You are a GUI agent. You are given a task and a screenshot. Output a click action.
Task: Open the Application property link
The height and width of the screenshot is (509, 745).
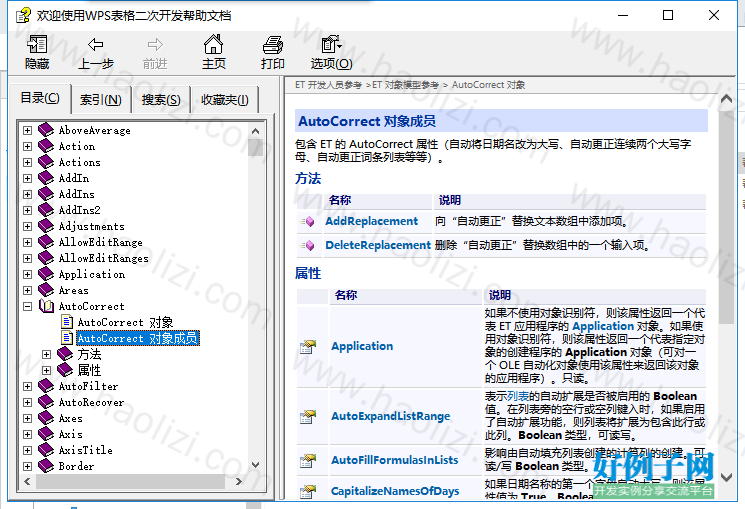[x=362, y=346]
